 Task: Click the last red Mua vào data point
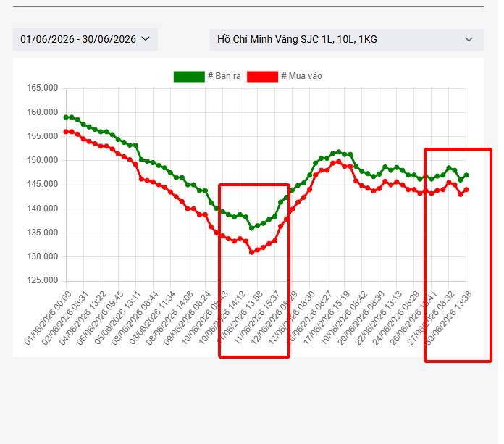click(466, 190)
